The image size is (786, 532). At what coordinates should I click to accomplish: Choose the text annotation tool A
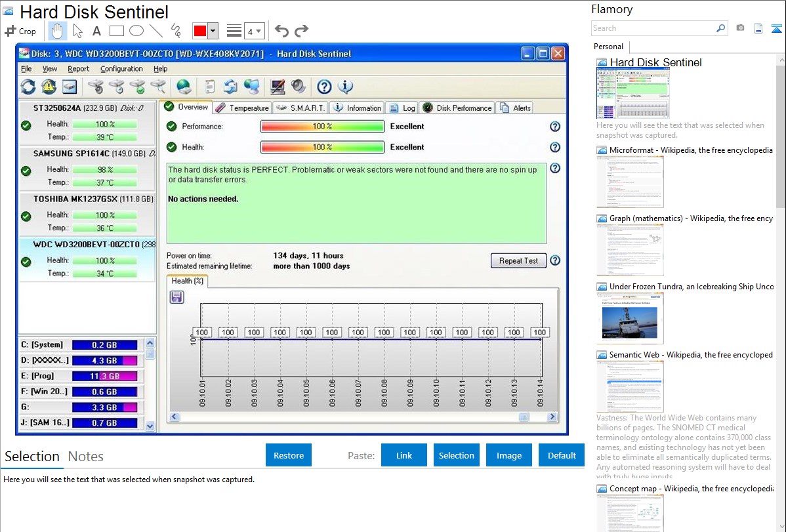click(x=96, y=31)
